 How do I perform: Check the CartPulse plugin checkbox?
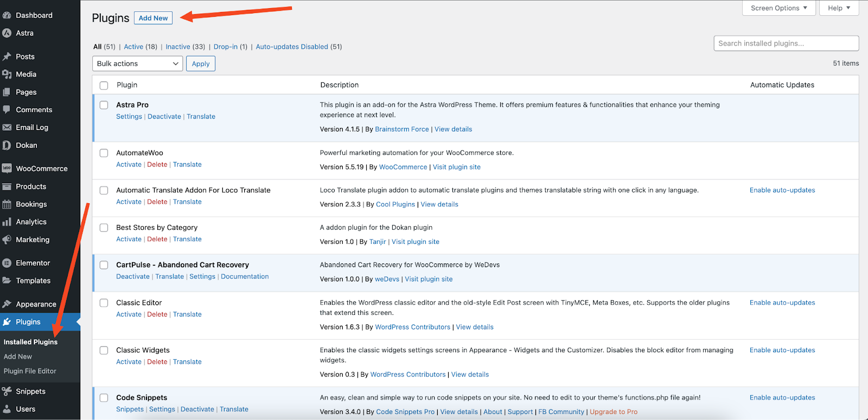[104, 265]
